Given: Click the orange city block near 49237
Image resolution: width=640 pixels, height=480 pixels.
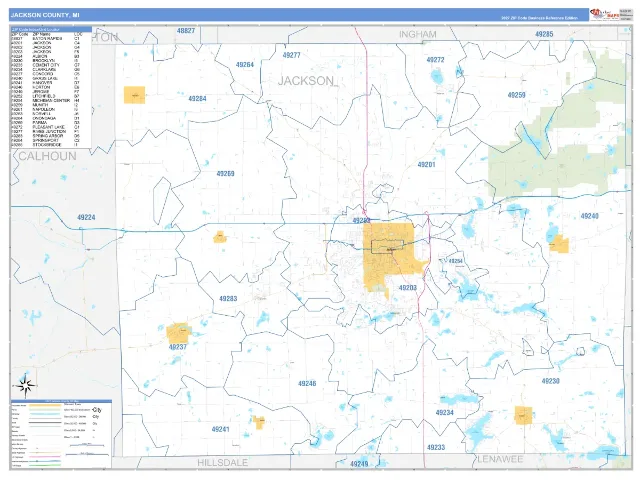Looking at the screenshot, I should click(x=179, y=333).
